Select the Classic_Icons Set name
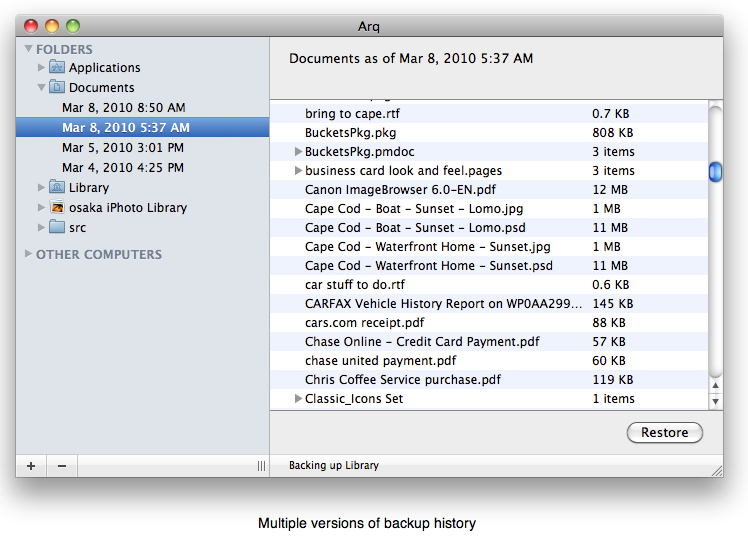This screenshot has height=553, width=748. 354,399
